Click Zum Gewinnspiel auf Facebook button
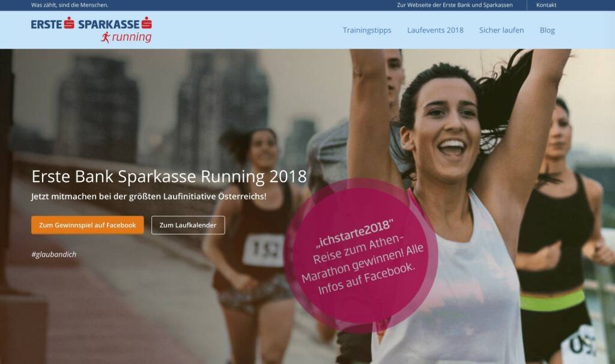This screenshot has height=364, width=615. click(88, 225)
